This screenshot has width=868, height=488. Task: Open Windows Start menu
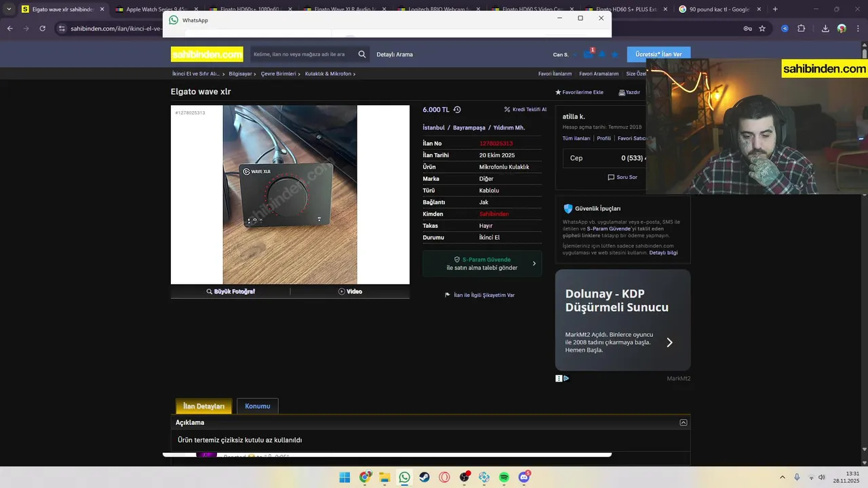coord(344,477)
